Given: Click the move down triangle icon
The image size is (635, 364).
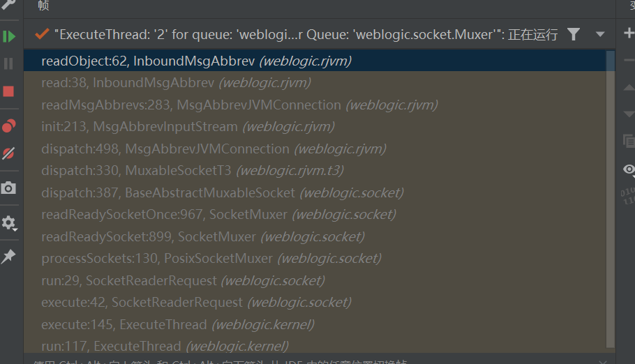Looking at the screenshot, I should [629, 114].
